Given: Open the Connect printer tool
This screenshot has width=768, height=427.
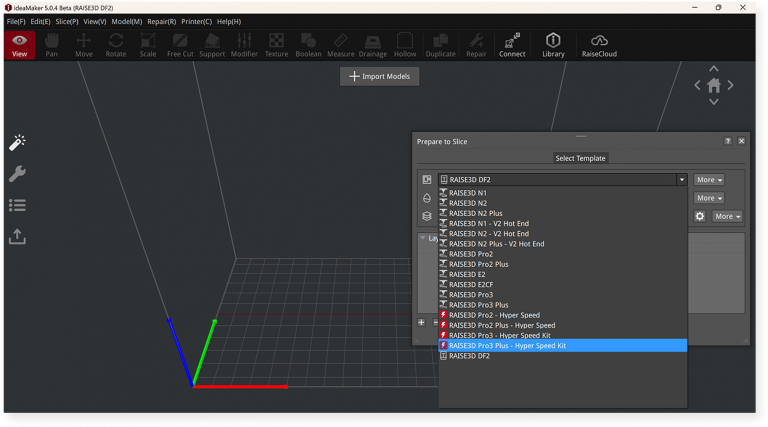Looking at the screenshot, I should (512, 45).
